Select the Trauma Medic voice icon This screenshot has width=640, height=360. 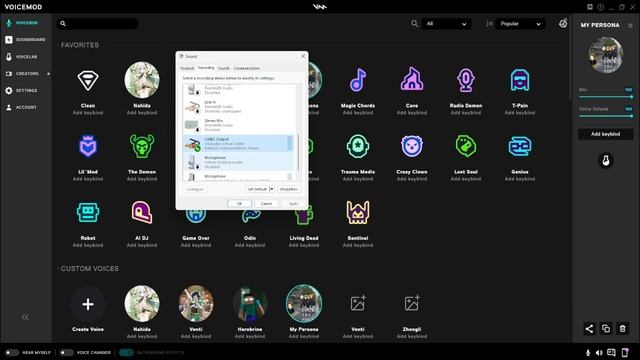[x=358, y=146]
